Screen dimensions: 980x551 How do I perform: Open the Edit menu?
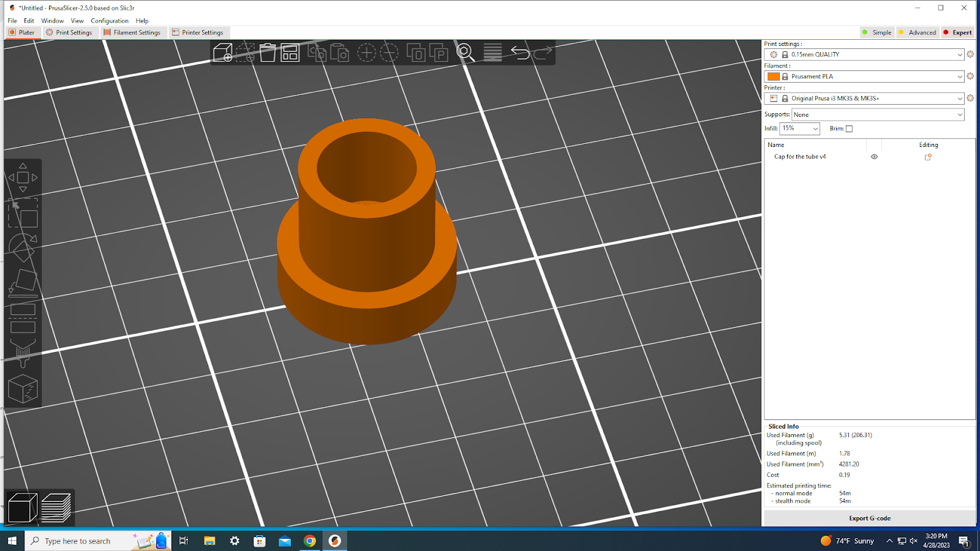coord(29,21)
